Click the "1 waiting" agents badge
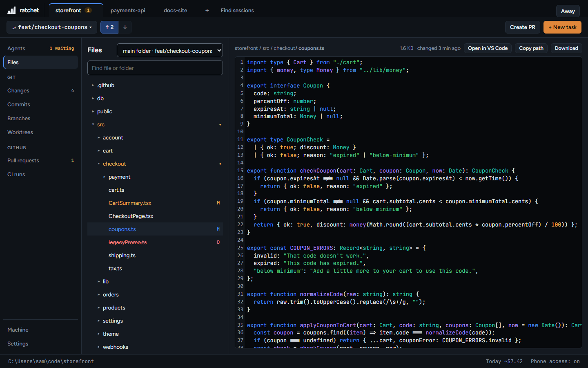588x368 pixels. [x=62, y=48]
